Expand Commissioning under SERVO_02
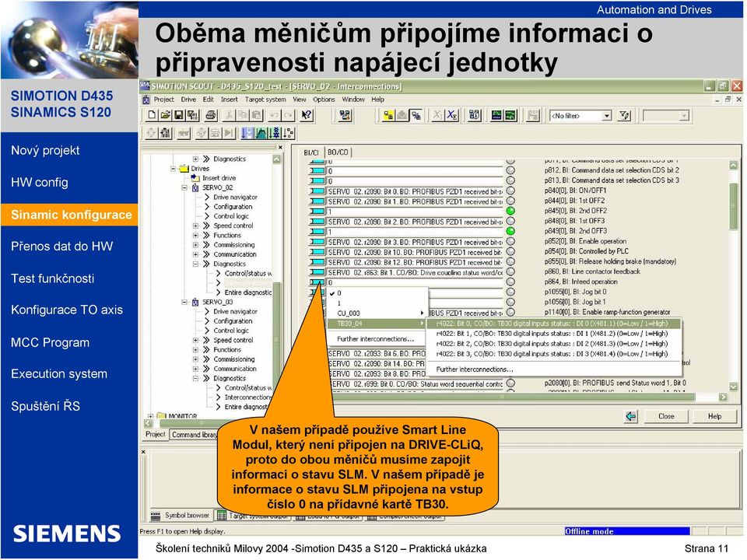The image size is (747, 560). pos(196,245)
